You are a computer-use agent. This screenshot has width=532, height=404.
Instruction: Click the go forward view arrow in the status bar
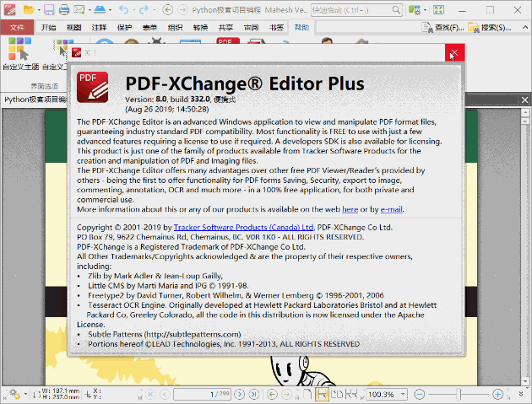tap(287, 394)
